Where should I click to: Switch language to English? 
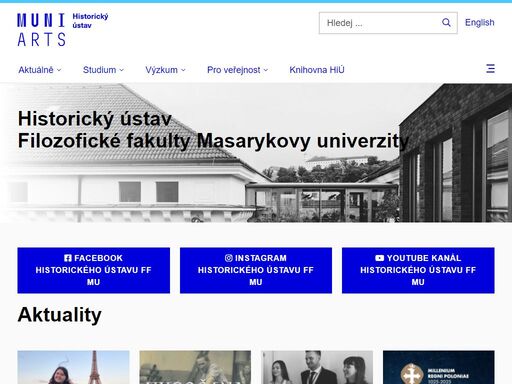click(479, 23)
